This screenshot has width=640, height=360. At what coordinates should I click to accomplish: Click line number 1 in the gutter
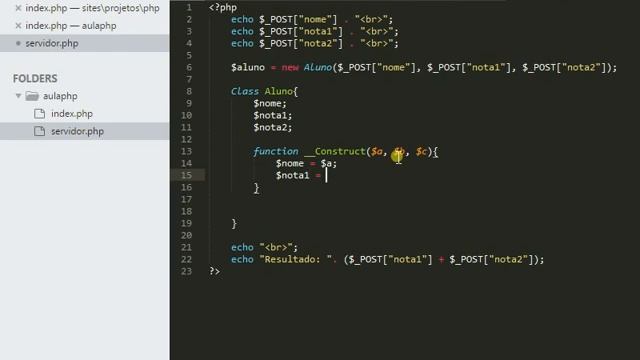(x=189, y=7)
